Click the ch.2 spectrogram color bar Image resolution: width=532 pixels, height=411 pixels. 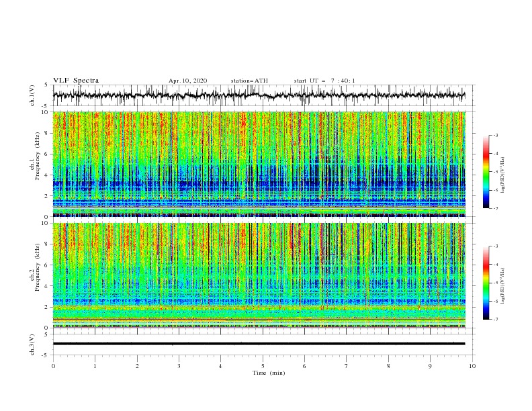(x=486, y=283)
